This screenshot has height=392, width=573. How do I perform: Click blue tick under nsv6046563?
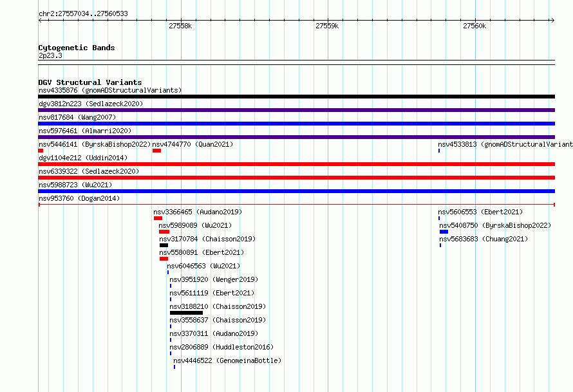pos(168,272)
